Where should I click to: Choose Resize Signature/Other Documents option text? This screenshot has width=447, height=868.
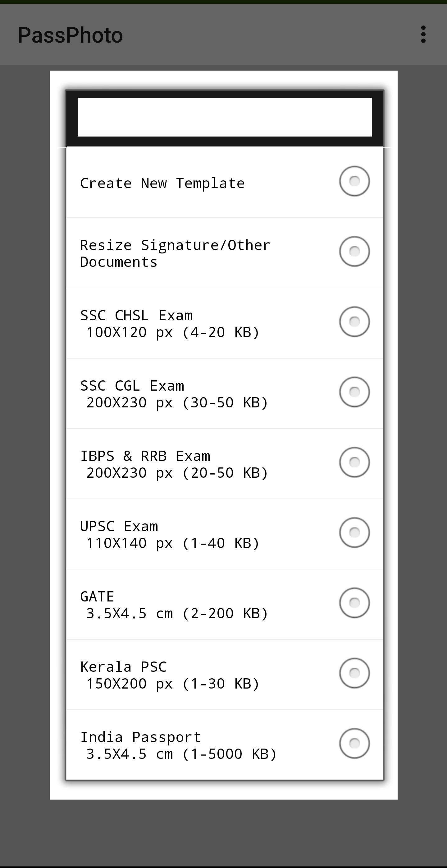tap(175, 254)
